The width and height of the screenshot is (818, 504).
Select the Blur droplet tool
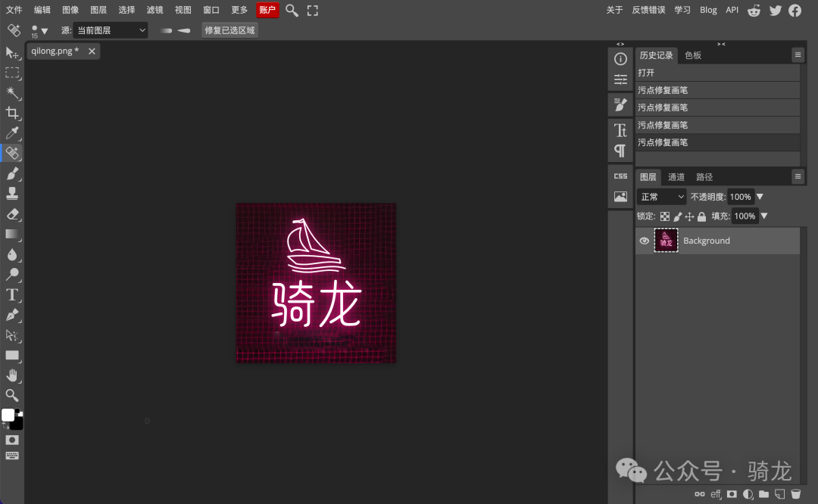click(12, 254)
